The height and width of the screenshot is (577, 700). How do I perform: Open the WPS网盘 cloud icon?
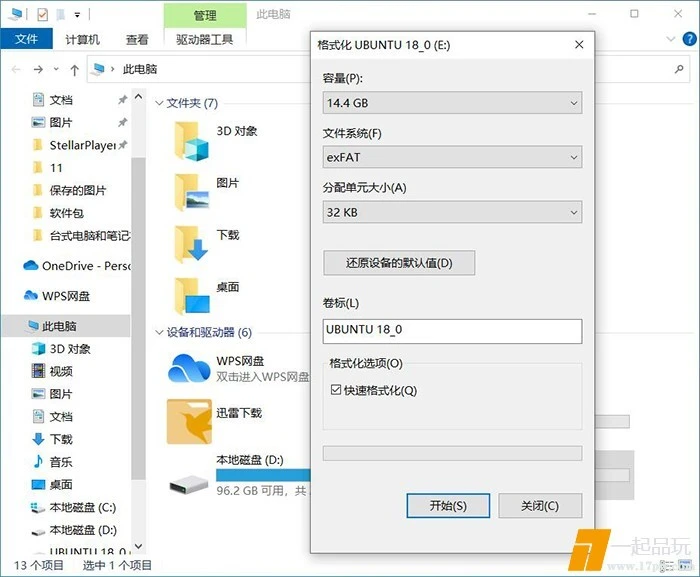point(189,368)
